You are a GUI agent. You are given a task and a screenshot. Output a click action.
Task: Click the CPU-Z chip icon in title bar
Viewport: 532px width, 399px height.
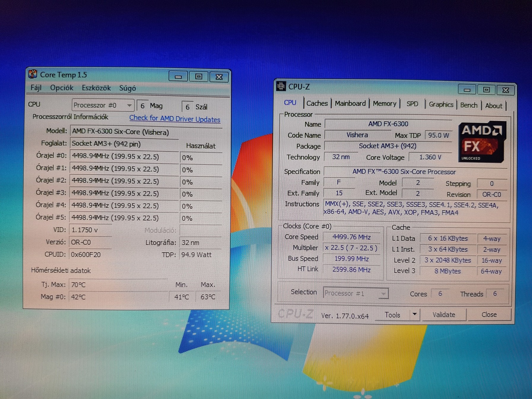[281, 86]
